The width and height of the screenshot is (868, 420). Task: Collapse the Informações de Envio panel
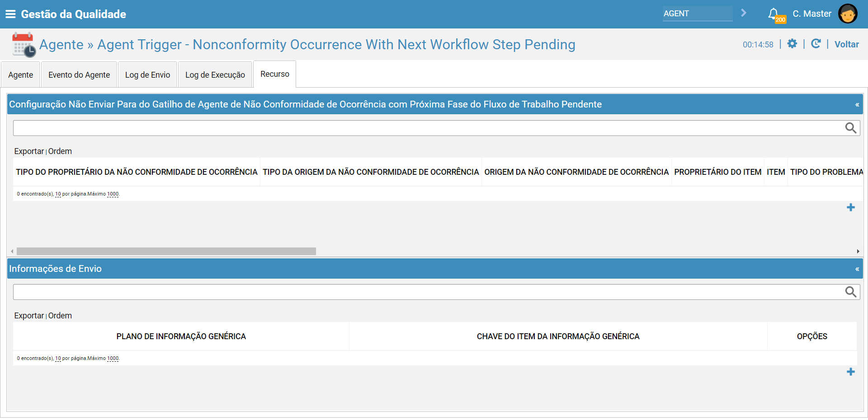(857, 269)
